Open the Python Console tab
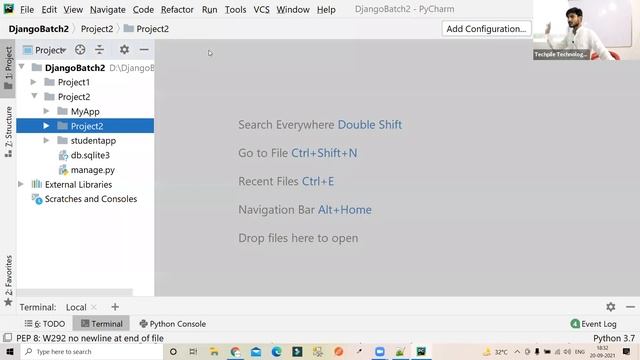 [173, 324]
